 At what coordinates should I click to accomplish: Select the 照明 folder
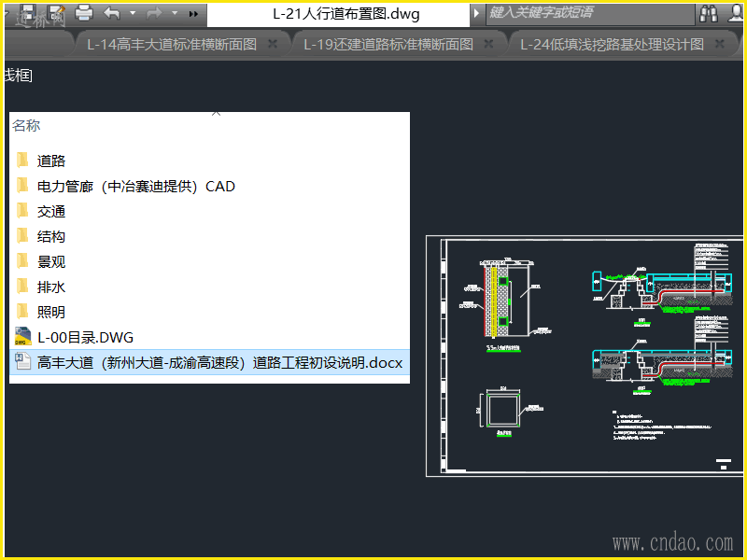209,313
